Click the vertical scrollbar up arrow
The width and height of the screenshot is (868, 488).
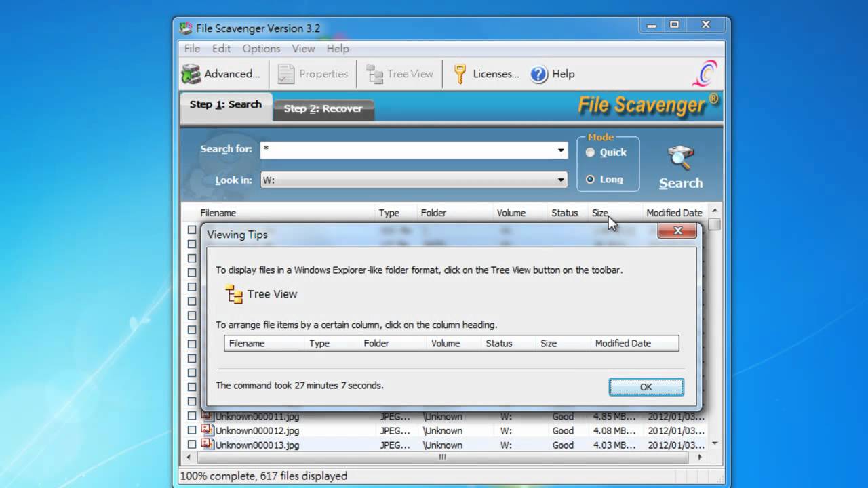coord(714,211)
